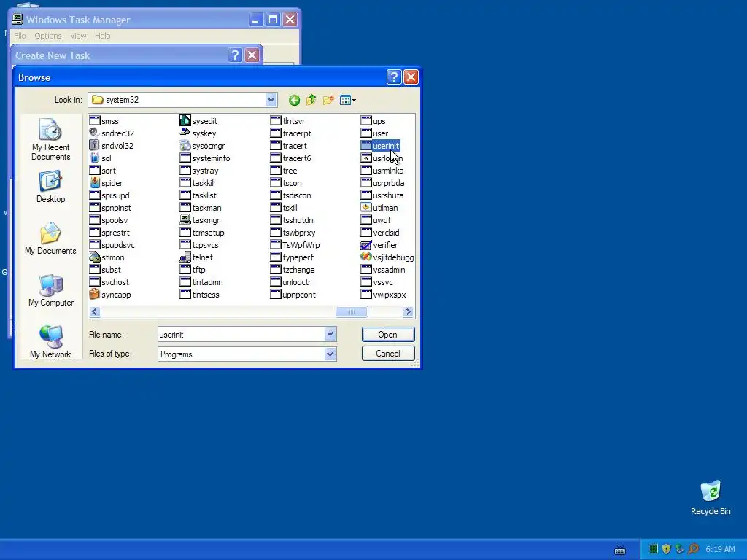The image size is (747, 560).
Task: Select the smss file
Action: (104, 121)
